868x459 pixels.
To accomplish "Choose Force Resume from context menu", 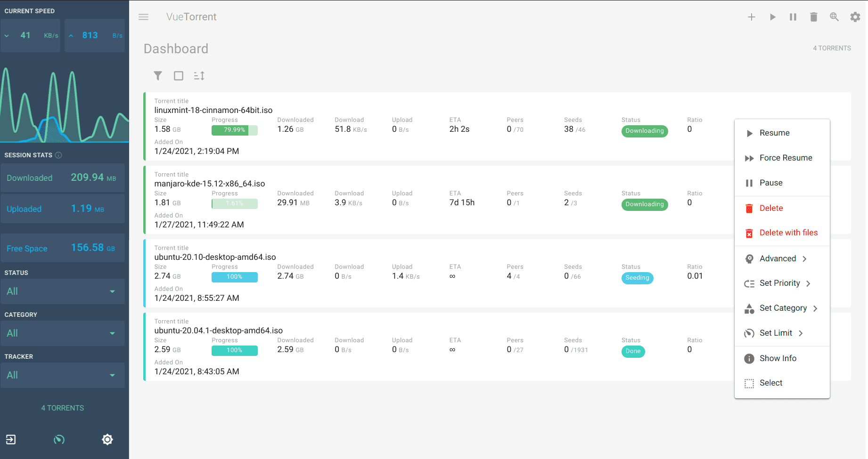I will click(786, 158).
